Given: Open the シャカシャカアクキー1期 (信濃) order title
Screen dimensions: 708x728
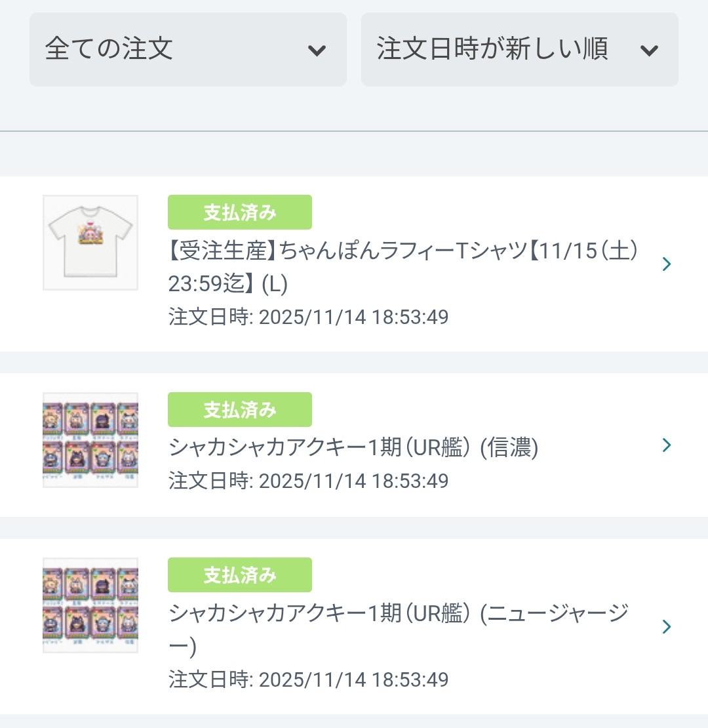Looking at the screenshot, I should click(353, 448).
